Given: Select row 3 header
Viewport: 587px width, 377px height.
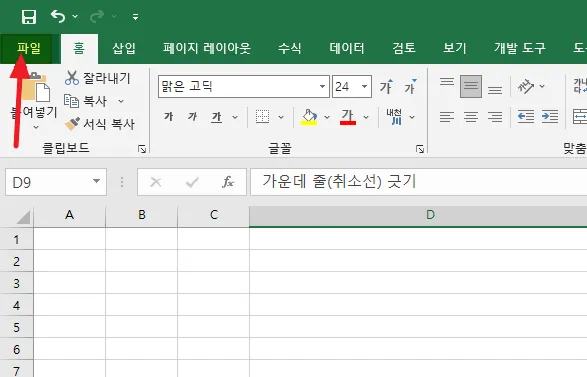Looking at the screenshot, I should pos(16,283).
